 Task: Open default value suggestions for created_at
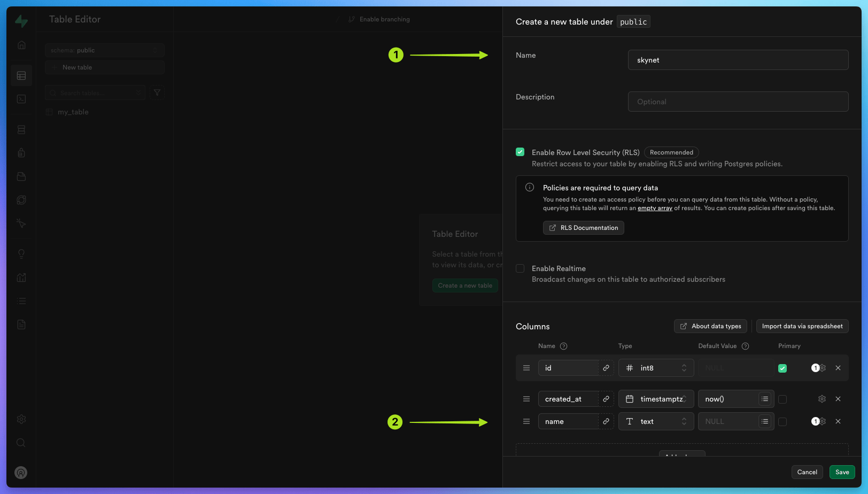click(765, 399)
